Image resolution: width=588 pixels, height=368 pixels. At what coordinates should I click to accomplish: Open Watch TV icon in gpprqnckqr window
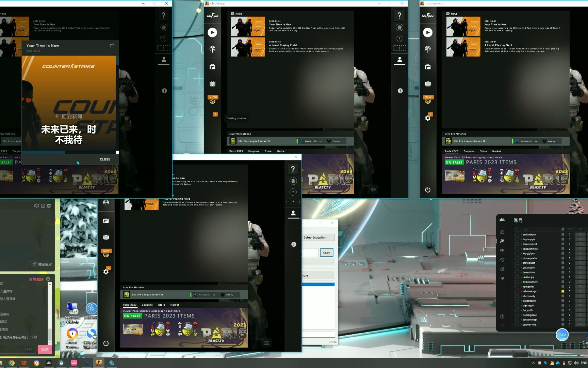[x=428, y=83]
